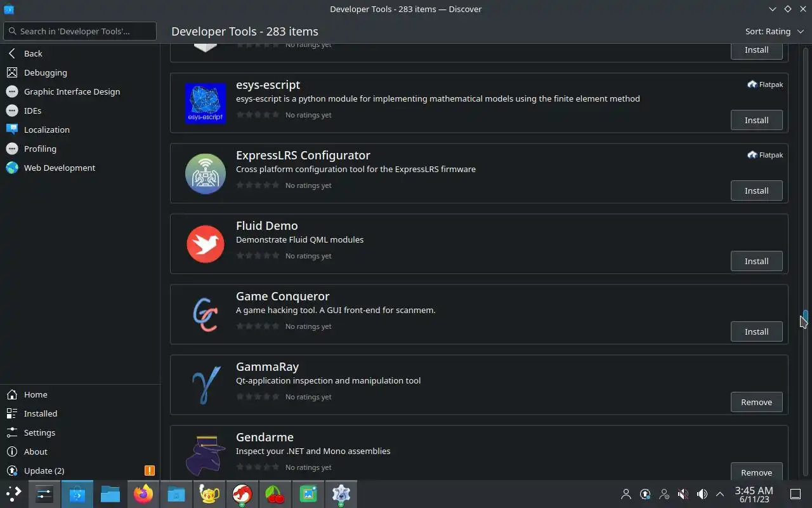The width and height of the screenshot is (812, 508).
Task: Click the GammaRay gamma symbol icon
Action: pyautogui.click(x=206, y=385)
